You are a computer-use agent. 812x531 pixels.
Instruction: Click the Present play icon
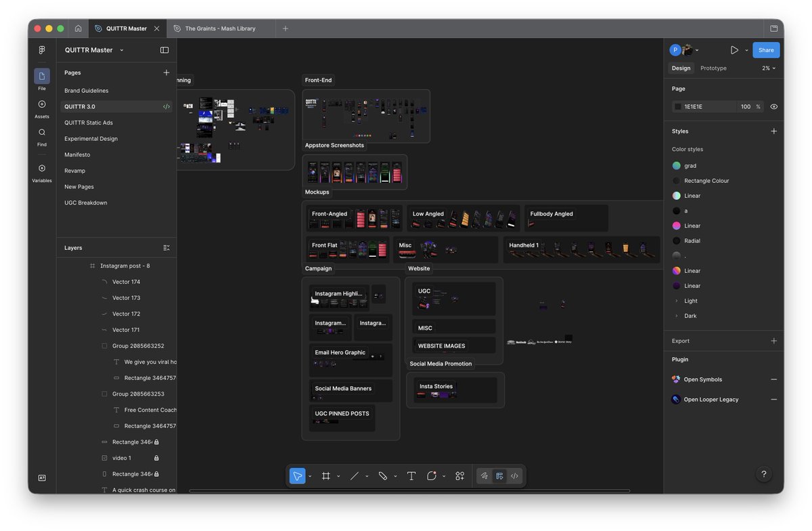click(x=734, y=50)
